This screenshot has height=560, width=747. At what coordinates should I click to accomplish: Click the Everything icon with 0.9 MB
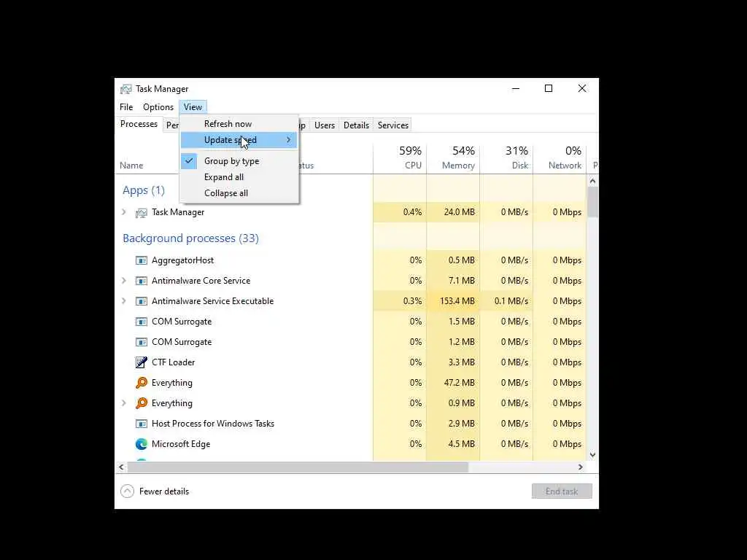[x=141, y=403]
